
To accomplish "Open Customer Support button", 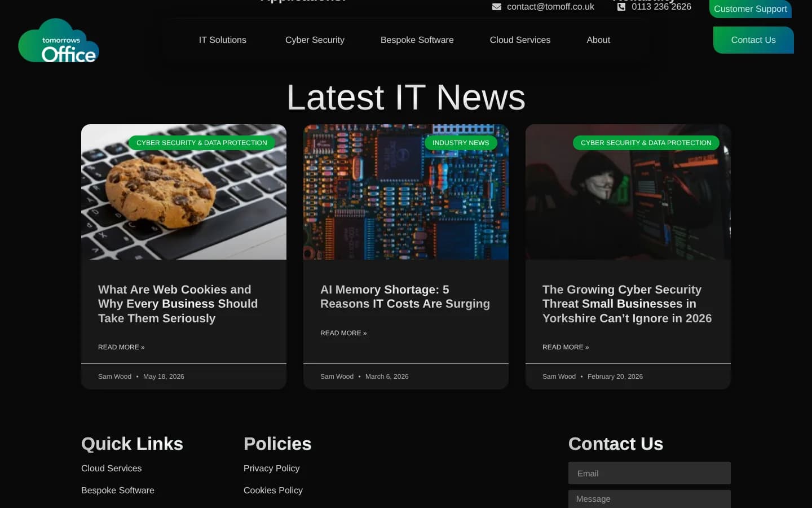I will (x=750, y=9).
